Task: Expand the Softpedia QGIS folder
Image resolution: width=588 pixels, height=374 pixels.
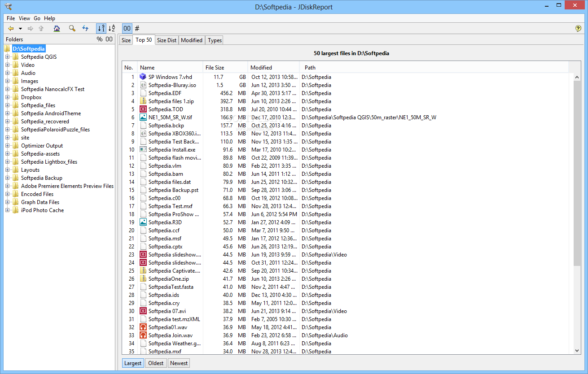Action: pyautogui.click(x=7, y=57)
